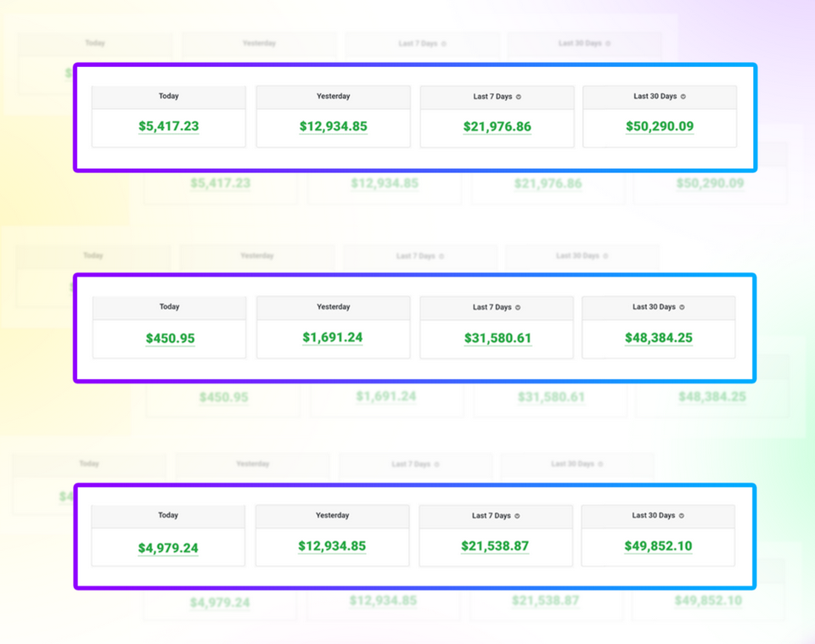Viewport: 815px width, 644px height.
Task: Select the Today tab in the top panel
Action: (168, 97)
